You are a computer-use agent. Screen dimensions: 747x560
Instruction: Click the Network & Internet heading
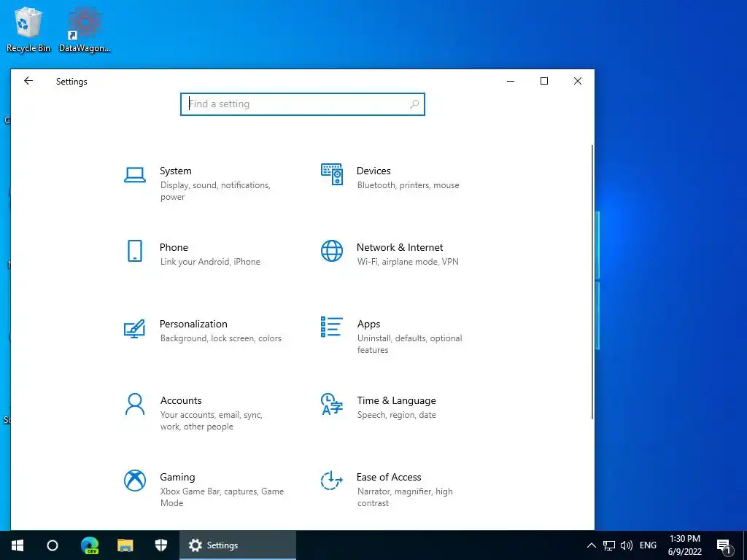(x=400, y=248)
